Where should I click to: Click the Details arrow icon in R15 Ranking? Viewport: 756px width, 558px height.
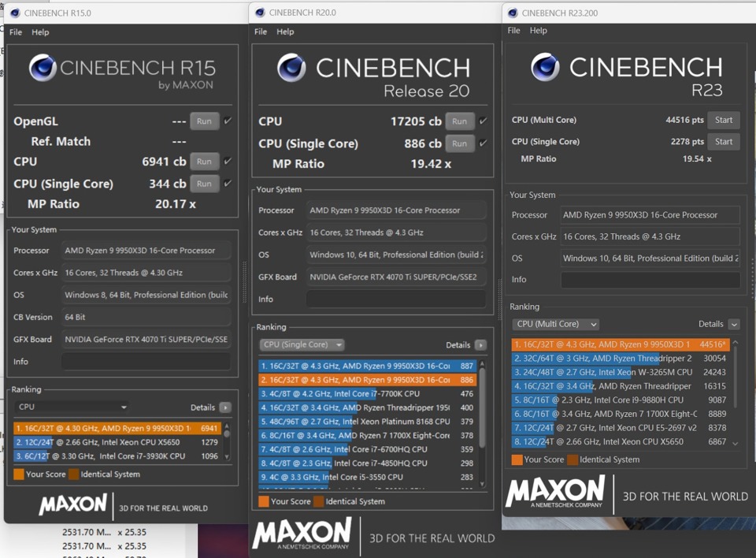(x=225, y=407)
